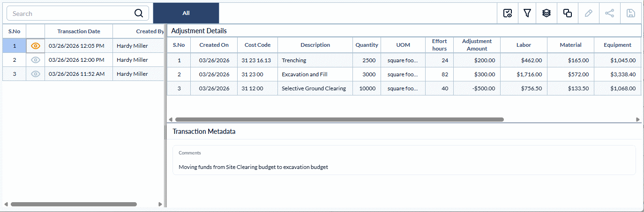This screenshot has width=644, height=212.
Task: Click the floppy disk save icon
Action: pos(631,13)
